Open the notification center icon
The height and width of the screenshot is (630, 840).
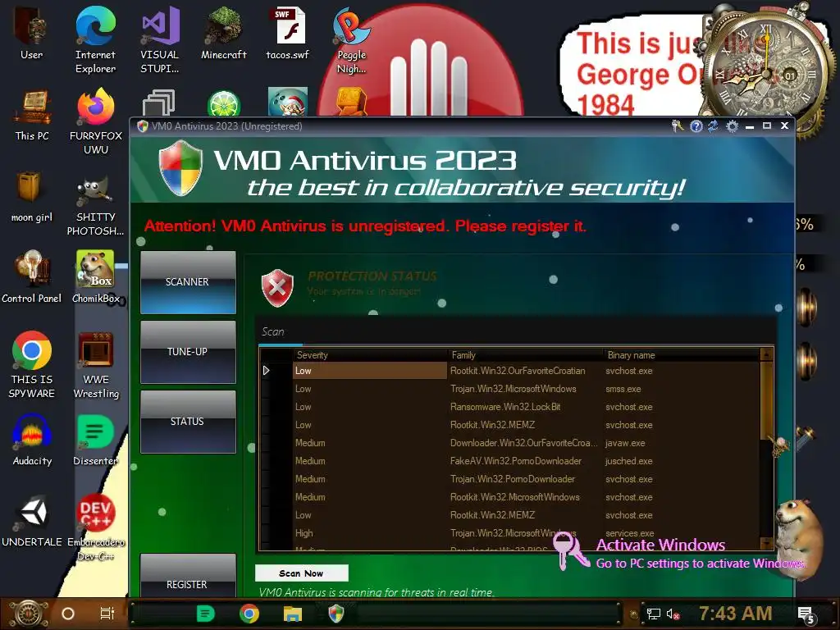806,615
